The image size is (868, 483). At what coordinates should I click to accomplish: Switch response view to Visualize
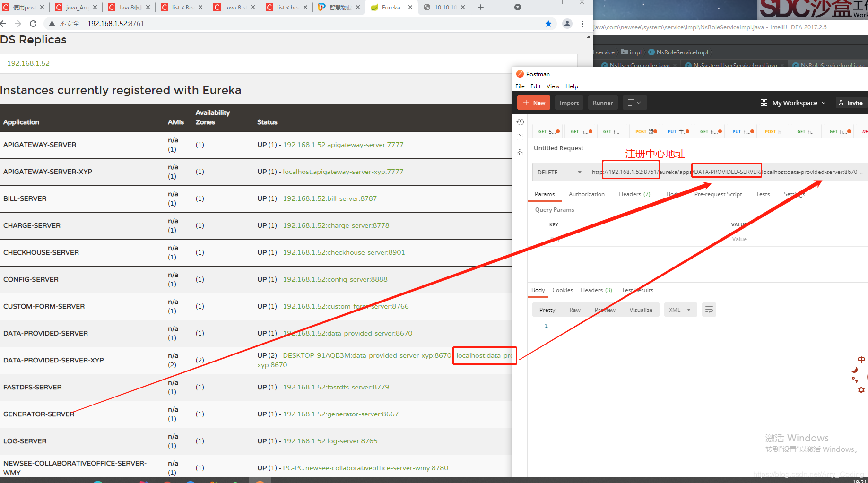coord(641,310)
